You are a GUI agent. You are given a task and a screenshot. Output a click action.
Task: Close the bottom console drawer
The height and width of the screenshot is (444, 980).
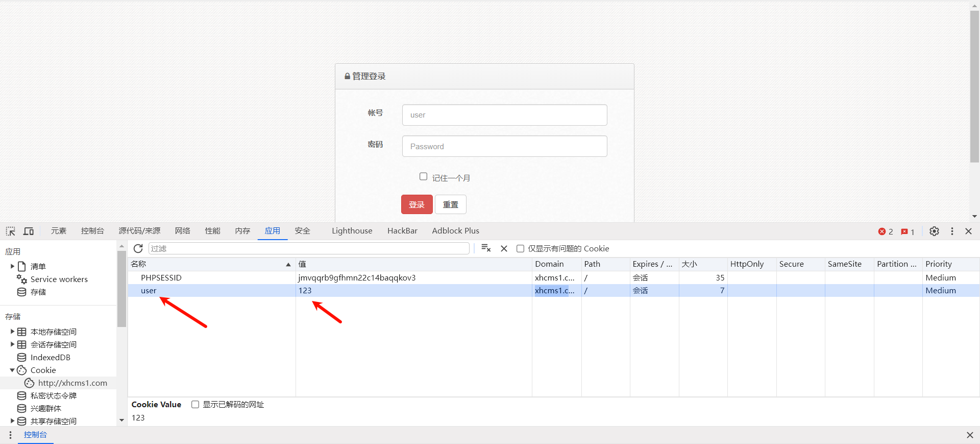pos(970,435)
